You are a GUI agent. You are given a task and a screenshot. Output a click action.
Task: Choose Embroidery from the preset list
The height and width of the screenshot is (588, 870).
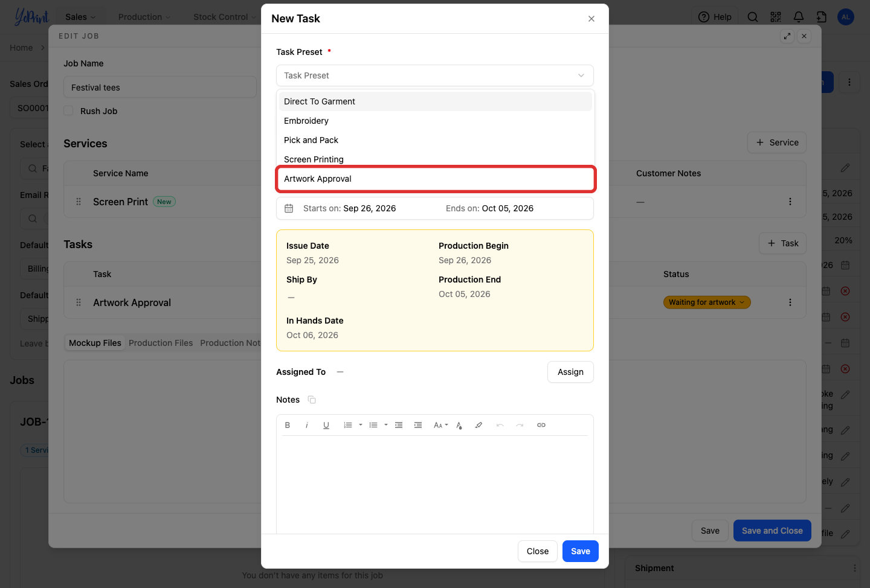click(435, 121)
